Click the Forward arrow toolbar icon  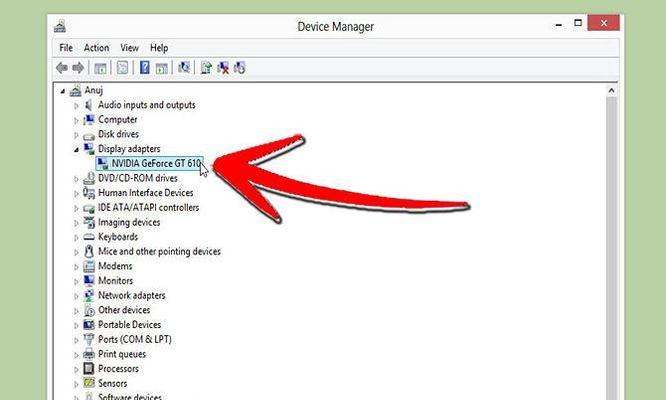pyautogui.click(x=78, y=68)
